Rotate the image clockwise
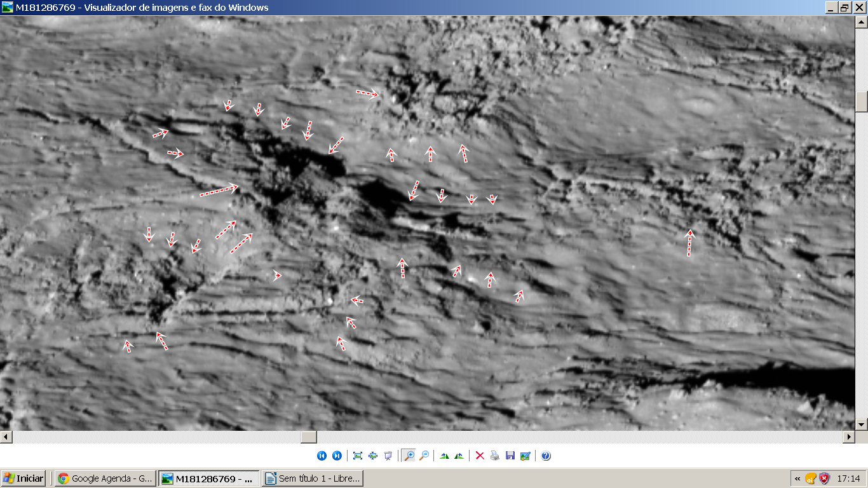This screenshot has height=488, width=868. click(x=444, y=456)
